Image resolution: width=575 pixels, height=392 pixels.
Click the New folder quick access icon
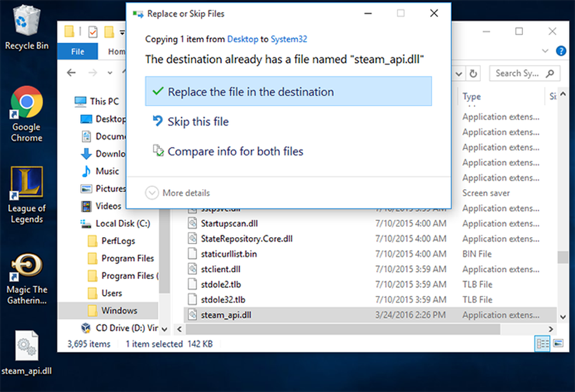109,32
